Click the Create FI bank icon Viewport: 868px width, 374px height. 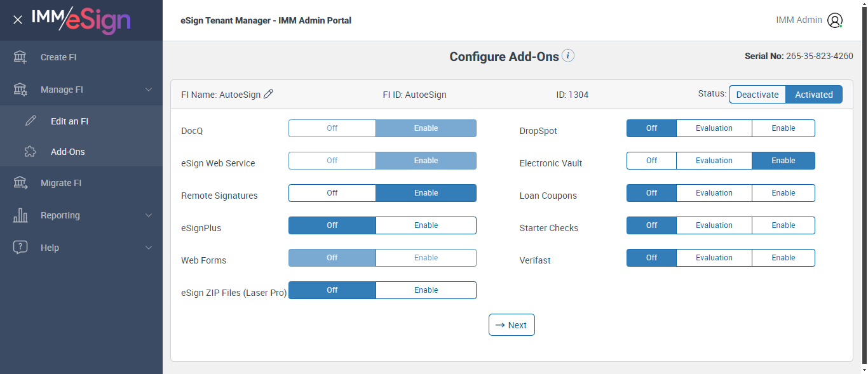point(20,57)
